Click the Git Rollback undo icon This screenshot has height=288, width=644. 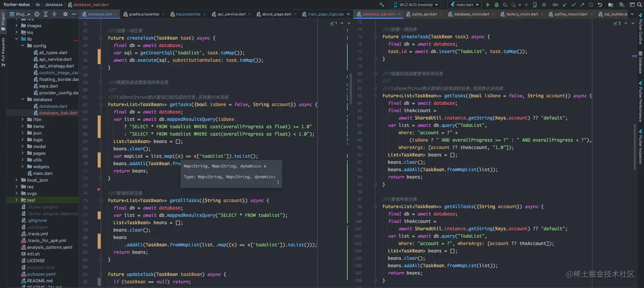coord(600,5)
